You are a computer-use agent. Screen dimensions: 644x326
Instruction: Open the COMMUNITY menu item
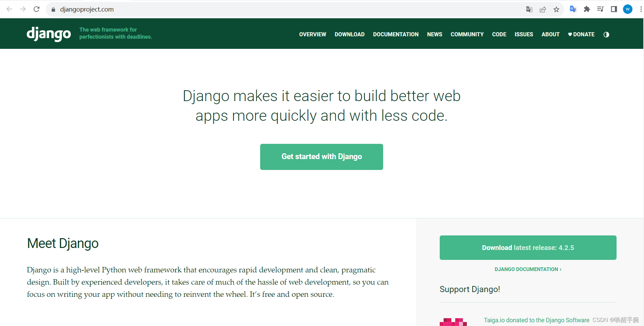[467, 34]
